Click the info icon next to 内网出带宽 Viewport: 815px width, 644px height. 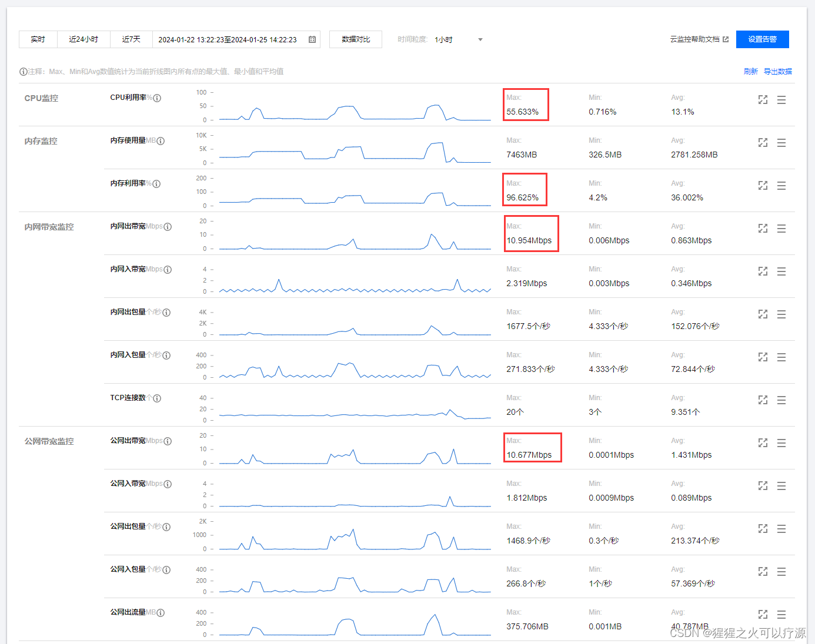point(168,227)
